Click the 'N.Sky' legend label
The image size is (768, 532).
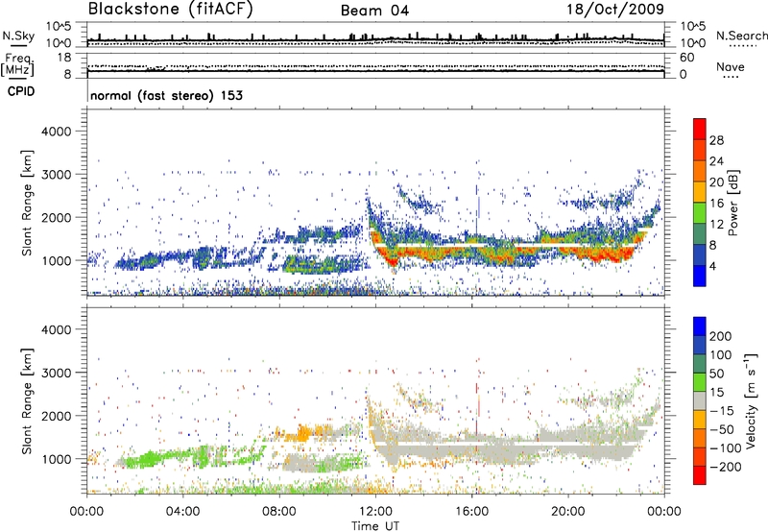(x=18, y=36)
